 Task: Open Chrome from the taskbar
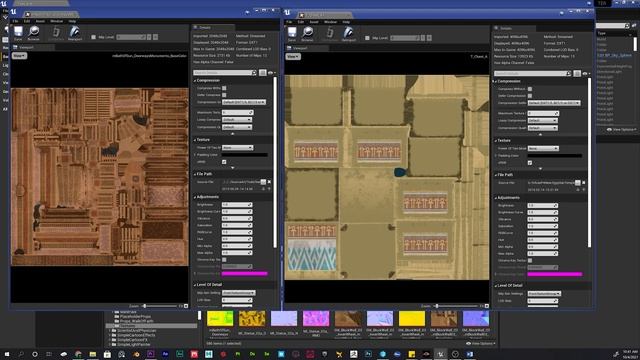coord(78,354)
